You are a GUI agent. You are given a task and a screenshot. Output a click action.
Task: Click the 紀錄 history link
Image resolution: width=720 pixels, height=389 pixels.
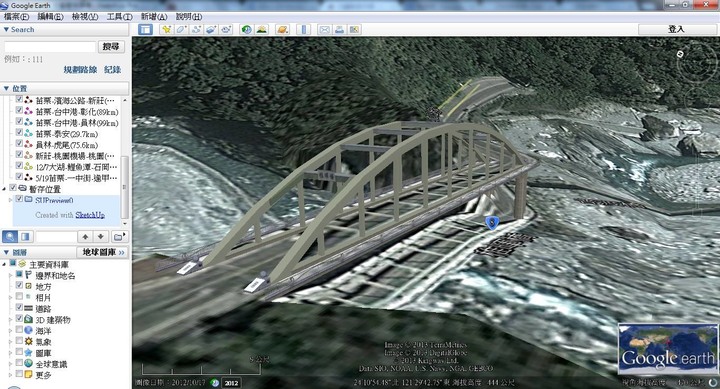[x=112, y=70]
